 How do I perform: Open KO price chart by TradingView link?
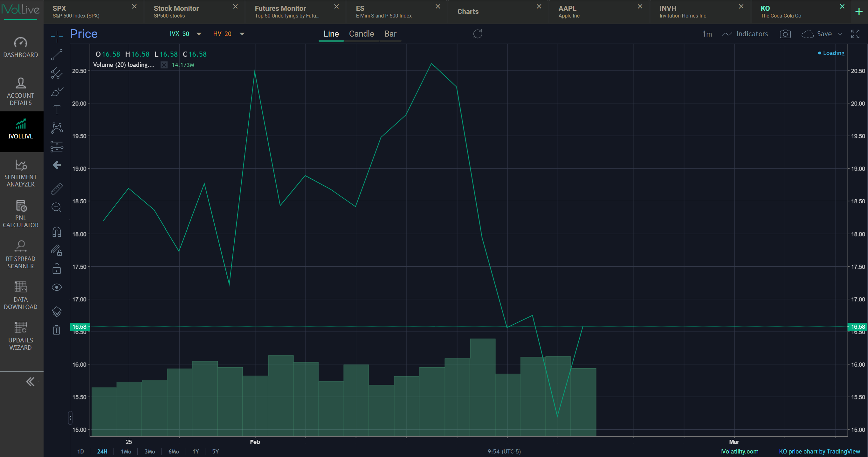[x=819, y=451]
